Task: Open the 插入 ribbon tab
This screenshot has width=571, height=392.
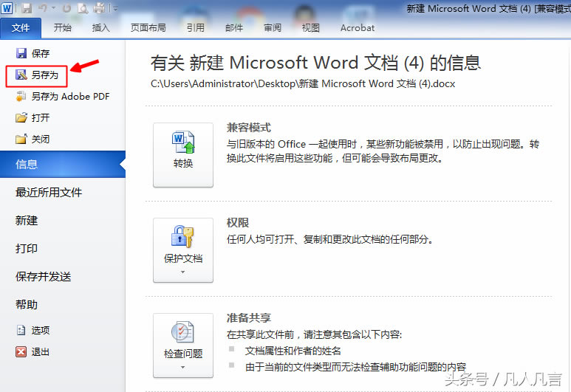Action: (x=101, y=28)
